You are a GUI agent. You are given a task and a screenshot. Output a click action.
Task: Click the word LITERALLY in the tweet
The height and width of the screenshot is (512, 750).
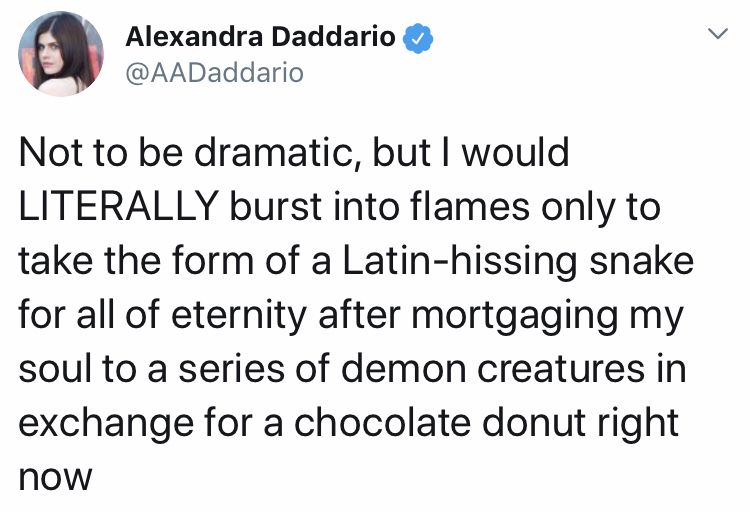[119, 206]
